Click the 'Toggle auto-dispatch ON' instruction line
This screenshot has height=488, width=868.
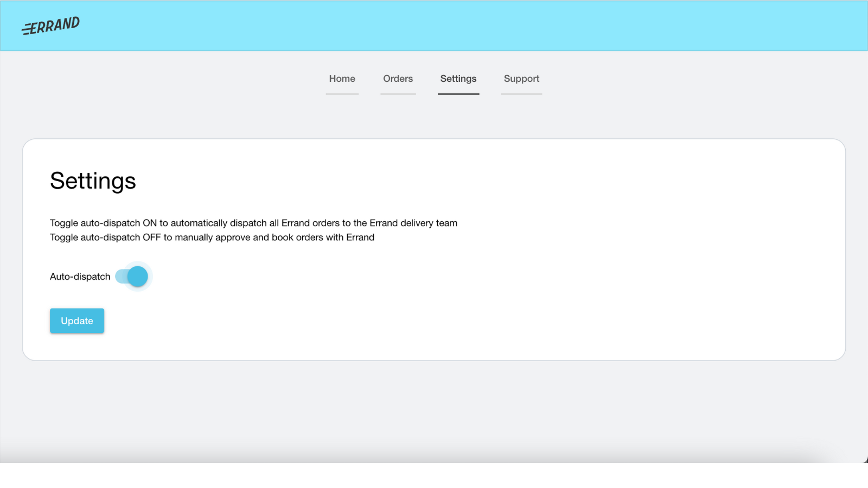click(253, 223)
